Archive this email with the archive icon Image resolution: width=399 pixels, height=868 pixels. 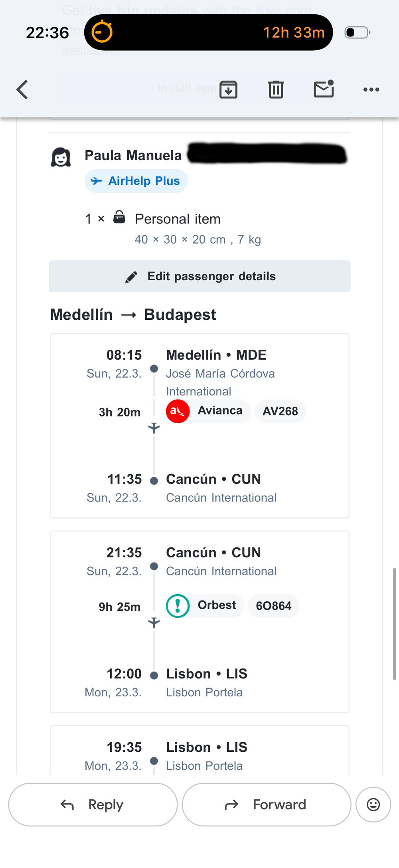(228, 89)
